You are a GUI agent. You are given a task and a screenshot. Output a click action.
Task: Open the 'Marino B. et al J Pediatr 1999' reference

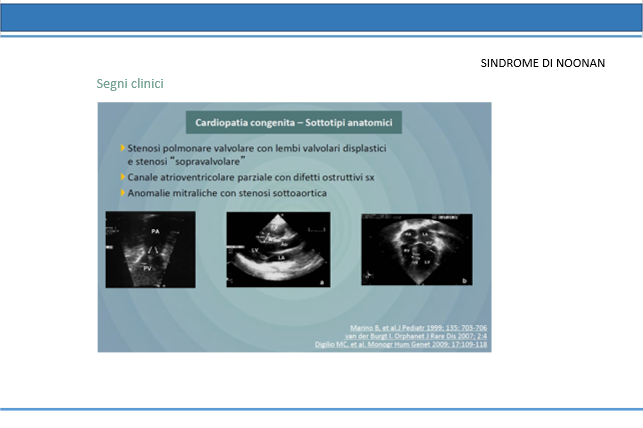(x=418, y=328)
